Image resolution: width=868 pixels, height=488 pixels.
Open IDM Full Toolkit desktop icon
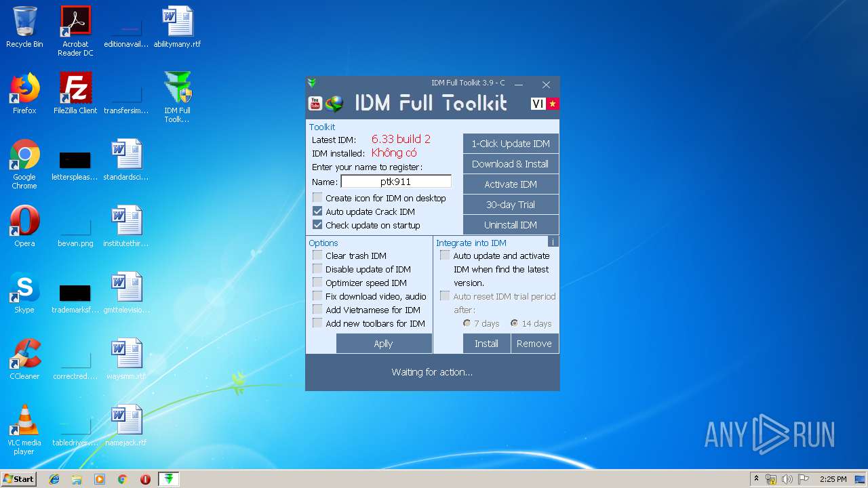177,97
